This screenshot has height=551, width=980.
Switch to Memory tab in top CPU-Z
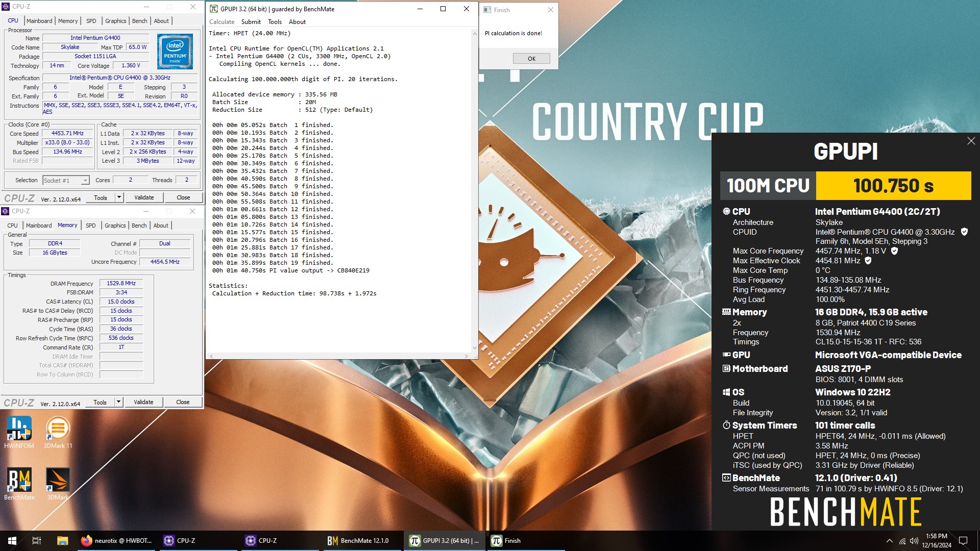click(x=68, y=21)
